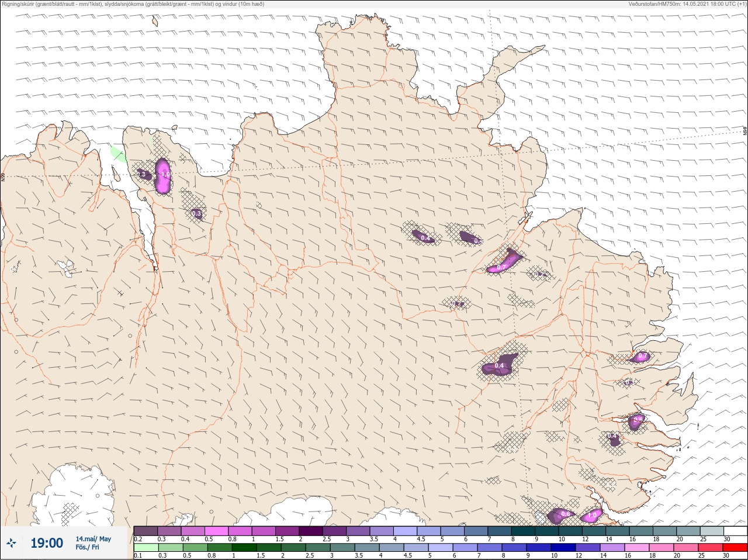Click the 0.6 precipitation value on the map

tap(565, 514)
